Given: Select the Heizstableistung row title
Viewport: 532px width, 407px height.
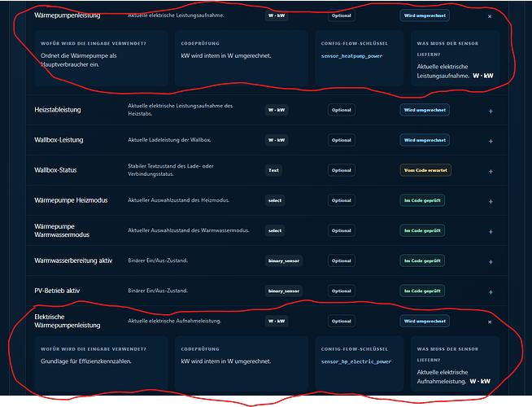Looking at the screenshot, I should pos(58,110).
